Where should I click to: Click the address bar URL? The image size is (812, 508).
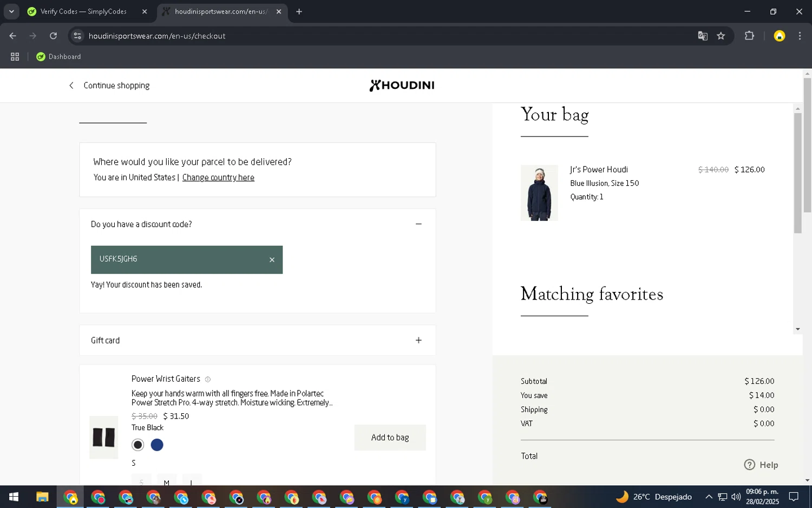157,36
